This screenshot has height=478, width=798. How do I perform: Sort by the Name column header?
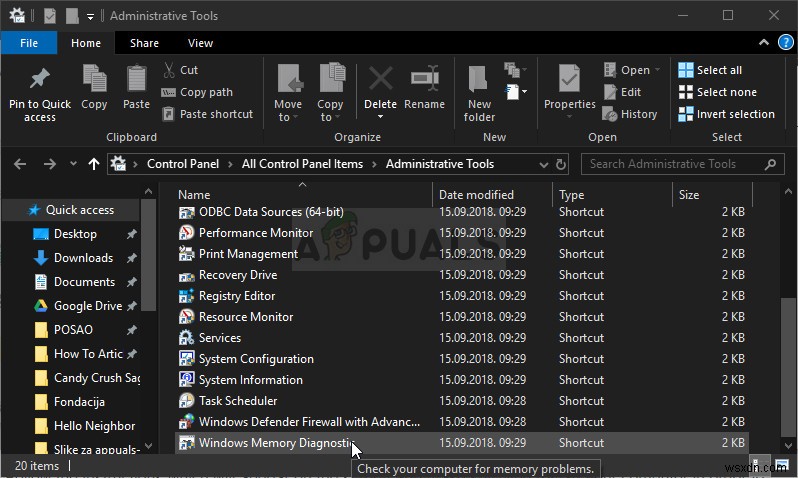tap(194, 195)
